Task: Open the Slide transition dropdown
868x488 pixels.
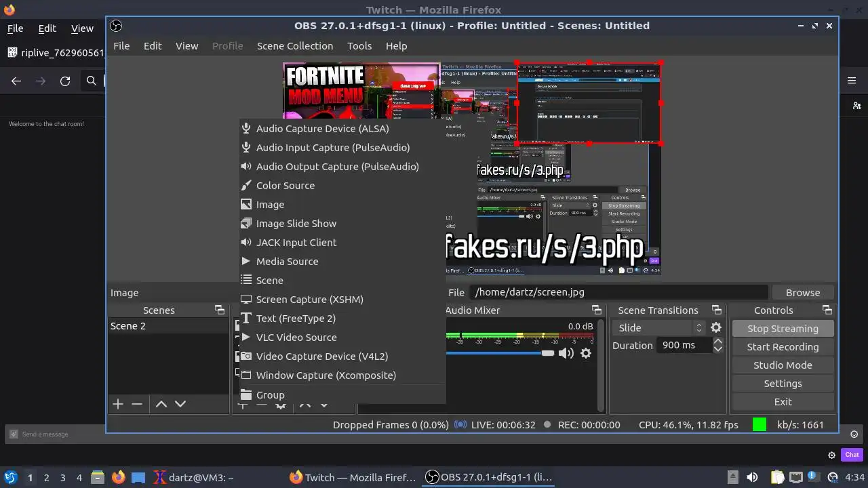Action: (x=659, y=327)
